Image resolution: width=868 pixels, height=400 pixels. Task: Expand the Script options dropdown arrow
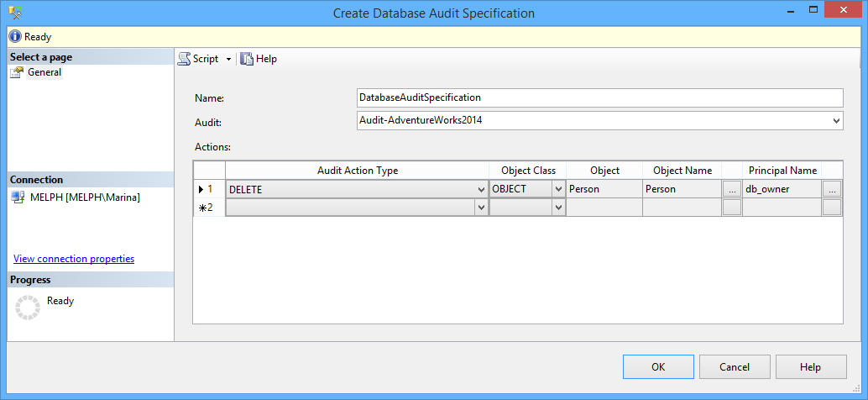228,60
